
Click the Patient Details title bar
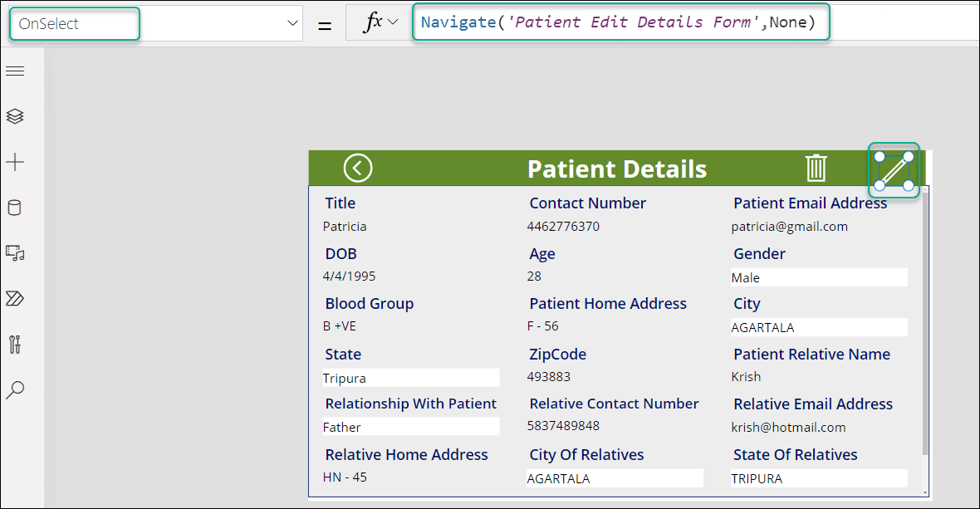616,168
